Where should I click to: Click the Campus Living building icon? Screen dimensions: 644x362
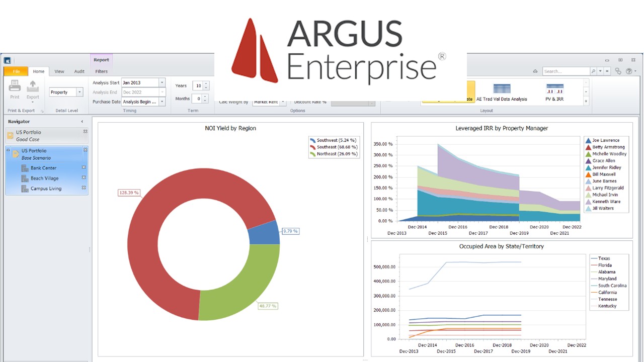pos(26,189)
